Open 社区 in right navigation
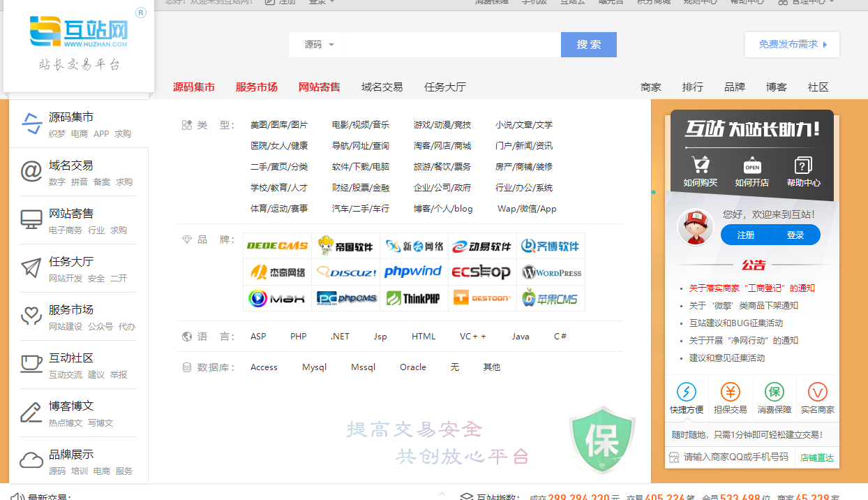This screenshot has height=500, width=868. (x=818, y=87)
